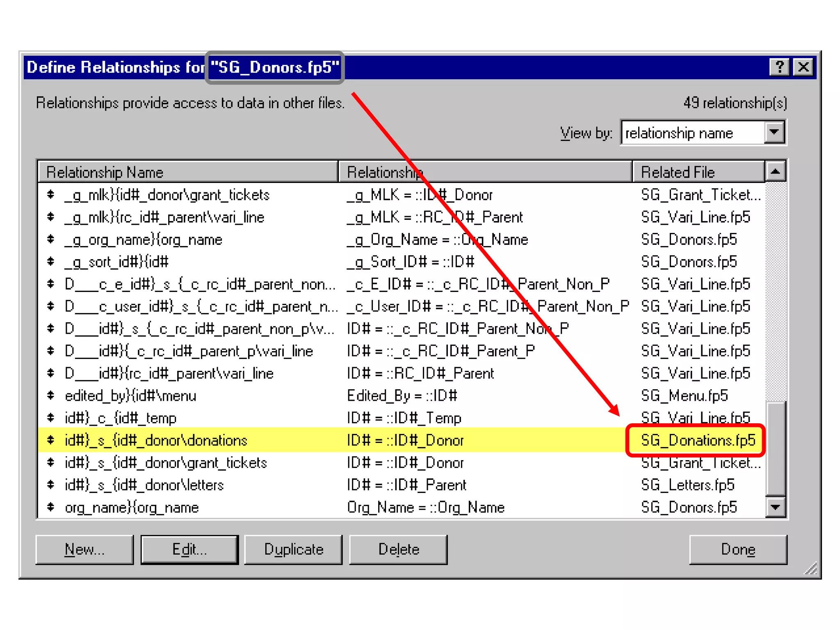
Task: Click the Duplicate button
Action: tap(294, 549)
